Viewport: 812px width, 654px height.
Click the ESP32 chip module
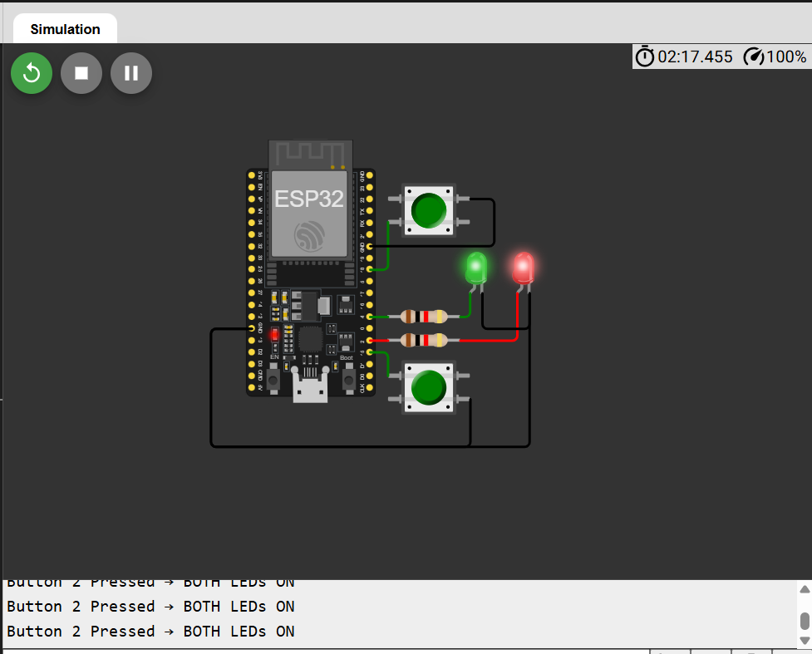click(310, 214)
